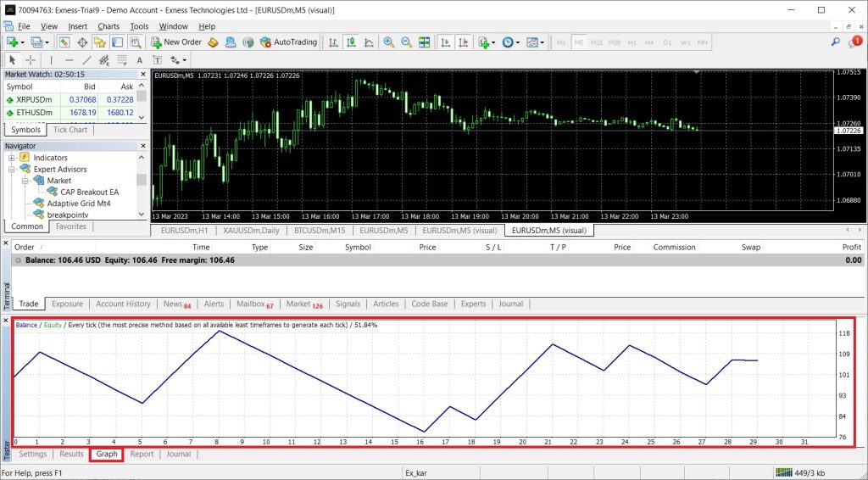Switch to Navigator Favorites tab
The image size is (868, 480).
[71, 226]
